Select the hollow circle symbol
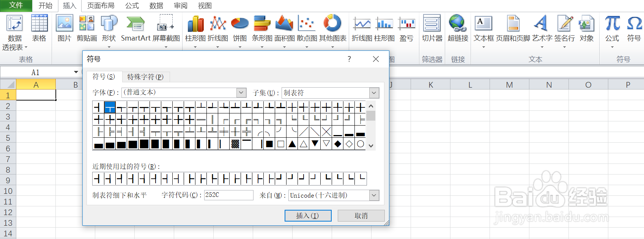The image size is (644, 239). click(x=361, y=144)
